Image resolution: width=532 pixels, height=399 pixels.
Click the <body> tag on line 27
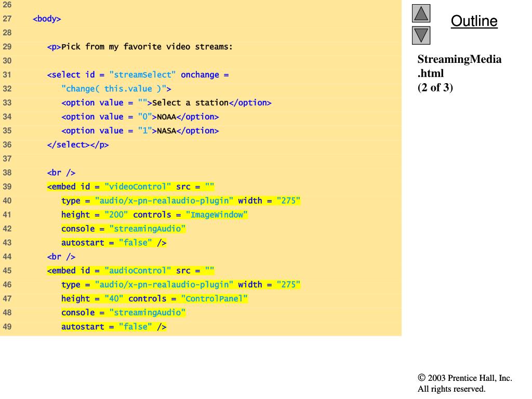[47, 19]
